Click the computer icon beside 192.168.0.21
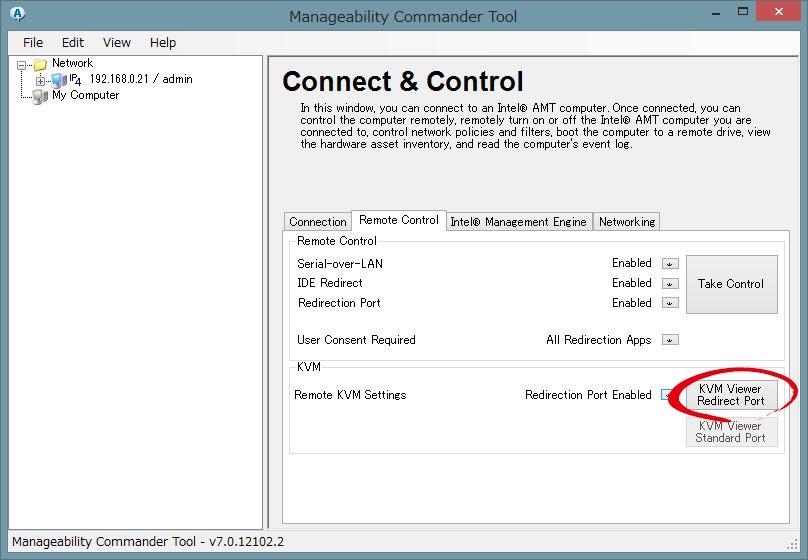808x560 pixels. [59, 80]
